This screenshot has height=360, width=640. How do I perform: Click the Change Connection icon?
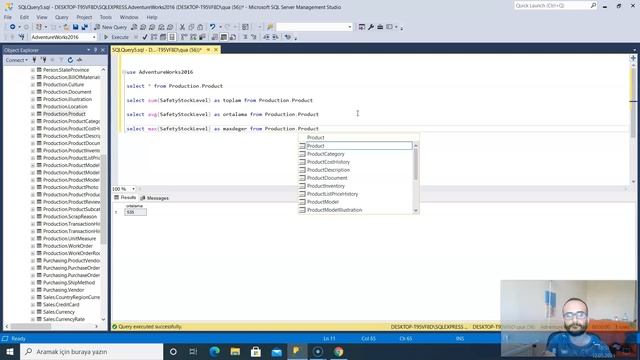pyautogui.click(x=22, y=37)
